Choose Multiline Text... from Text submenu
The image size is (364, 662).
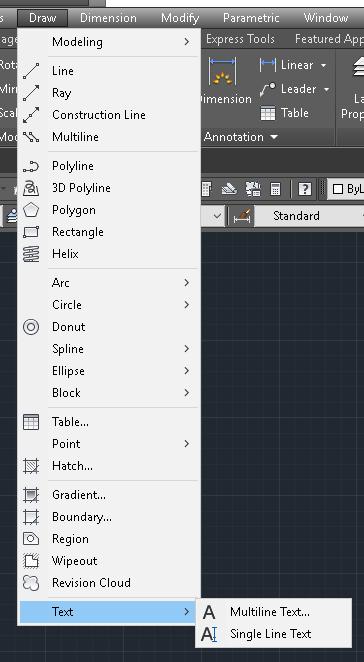click(x=274, y=612)
